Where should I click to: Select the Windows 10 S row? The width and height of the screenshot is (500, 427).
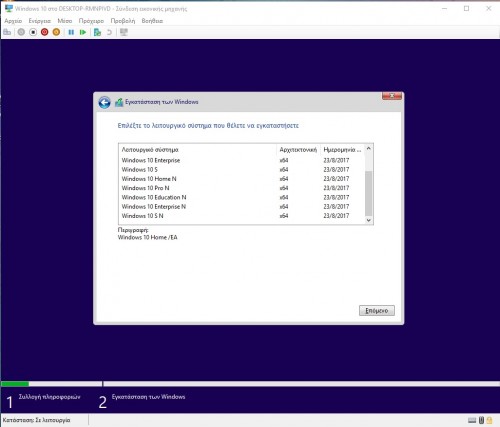tap(242, 170)
